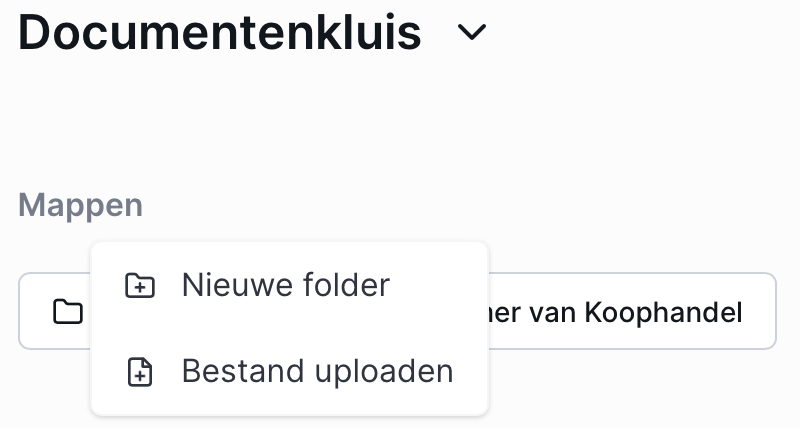Select the folder card ending in Koophandel

(397, 311)
